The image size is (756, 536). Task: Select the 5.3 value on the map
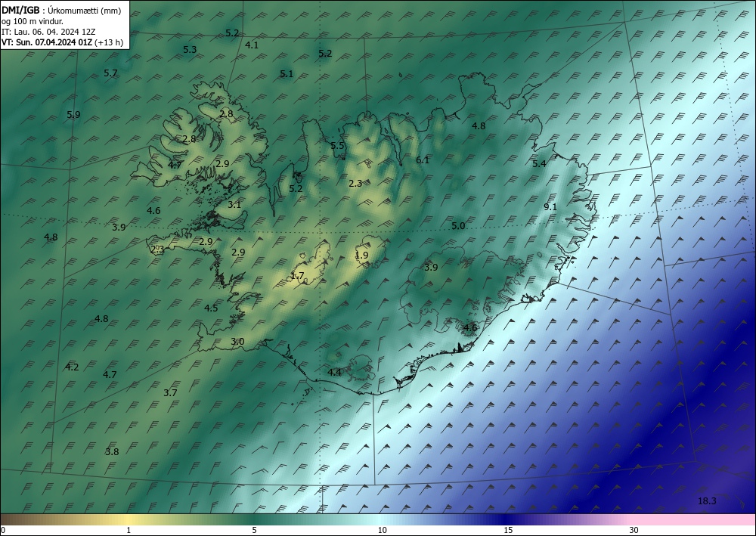(x=190, y=50)
